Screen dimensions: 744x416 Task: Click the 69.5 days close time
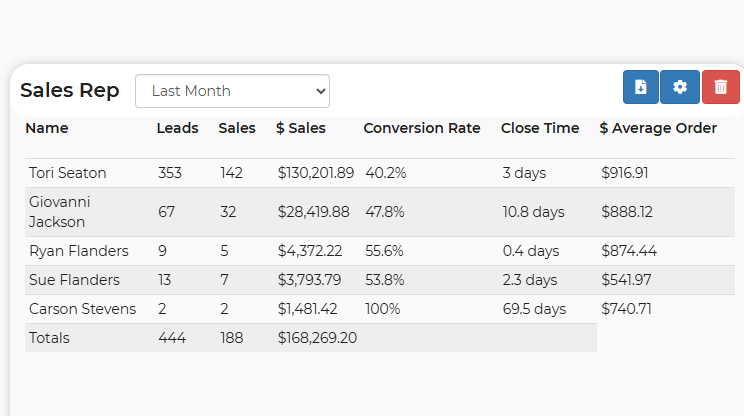click(534, 309)
